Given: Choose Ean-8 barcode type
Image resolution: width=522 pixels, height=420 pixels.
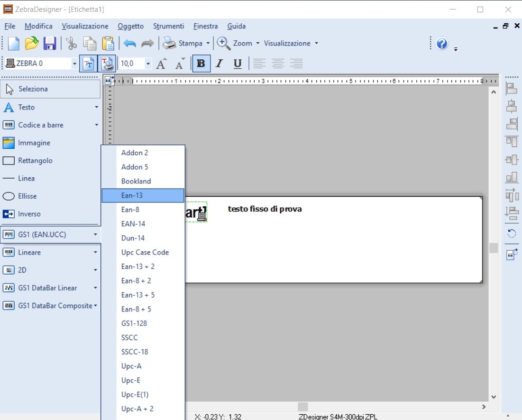Looking at the screenshot, I should pos(143,210).
